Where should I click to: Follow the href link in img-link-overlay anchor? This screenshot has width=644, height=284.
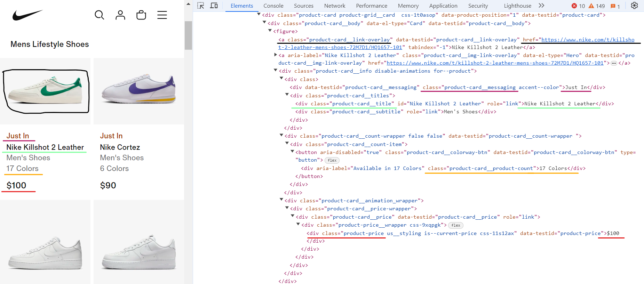coord(495,63)
